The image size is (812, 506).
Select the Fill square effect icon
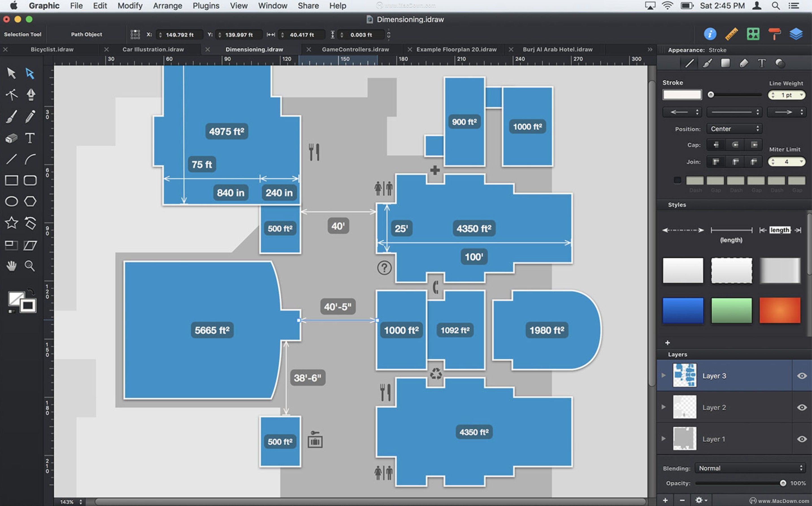(725, 63)
